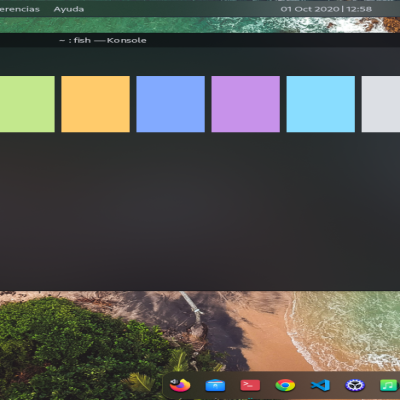Click the sound badge on the Firefox icon
The width and height of the screenshot is (400, 400).
(174, 381)
